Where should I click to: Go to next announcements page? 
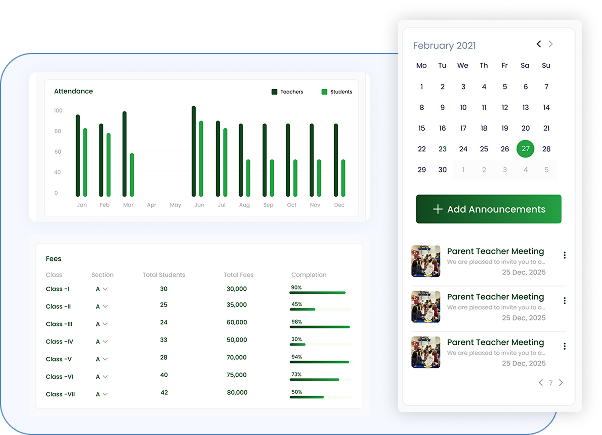tap(561, 383)
